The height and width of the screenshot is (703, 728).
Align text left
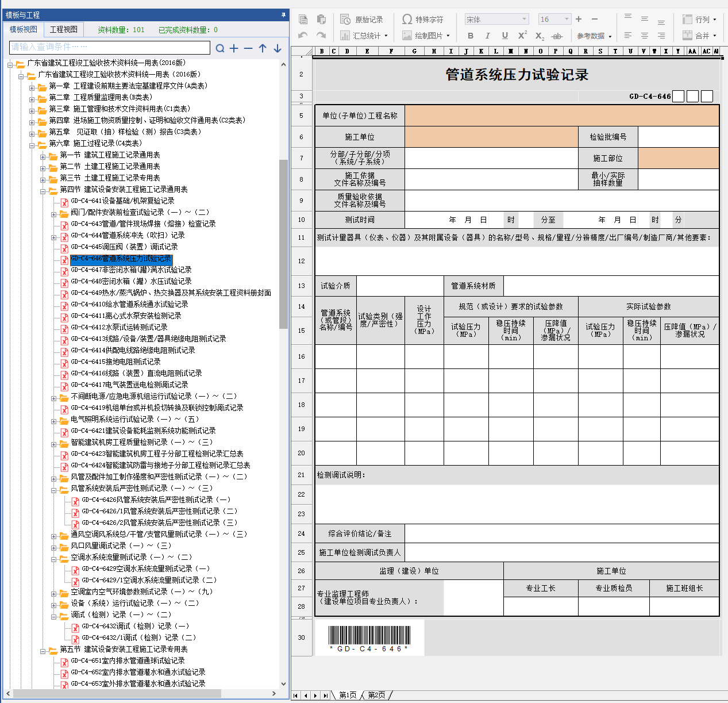(628, 36)
